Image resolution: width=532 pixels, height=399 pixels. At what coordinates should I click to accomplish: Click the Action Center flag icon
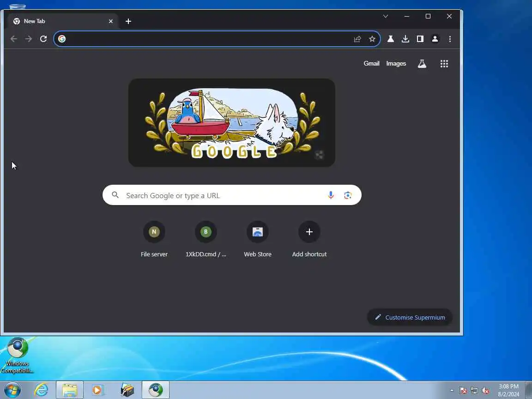(x=463, y=391)
